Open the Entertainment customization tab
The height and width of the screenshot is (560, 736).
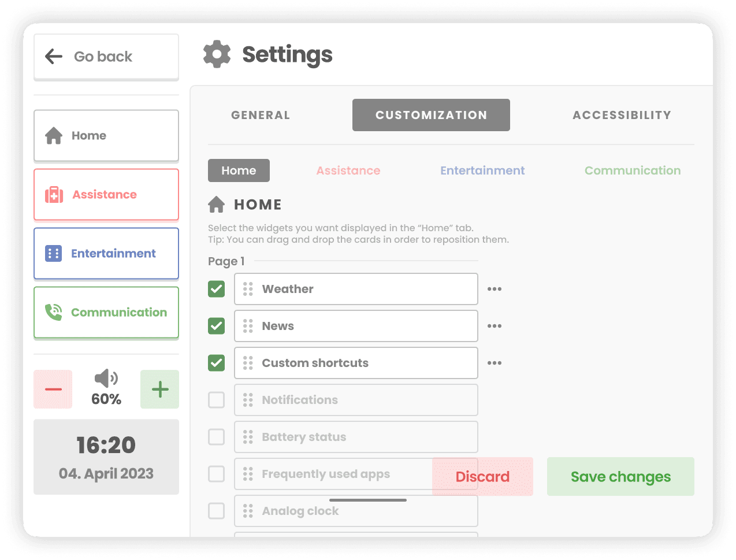(x=482, y=170)
